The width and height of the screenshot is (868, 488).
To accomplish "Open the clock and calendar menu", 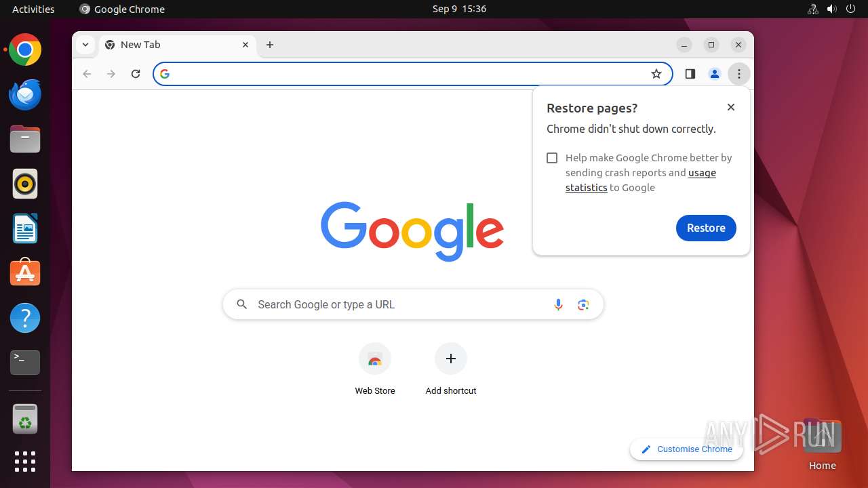I will click(459, 9).
